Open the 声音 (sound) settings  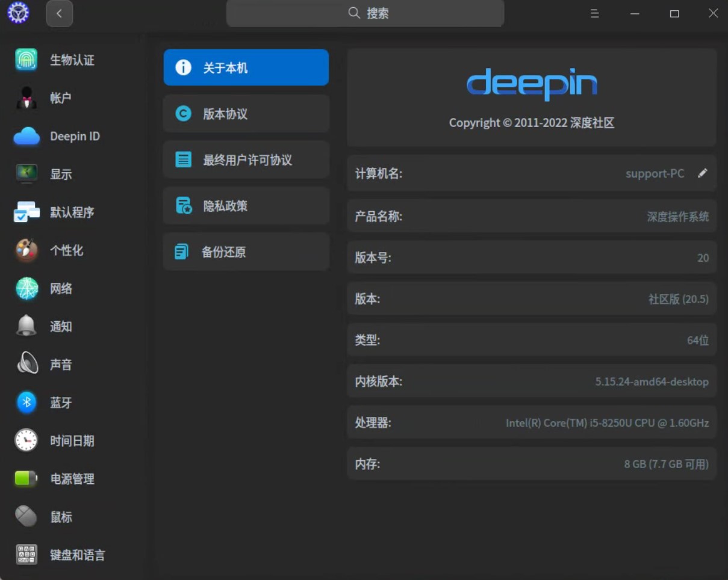click(60, 364)
